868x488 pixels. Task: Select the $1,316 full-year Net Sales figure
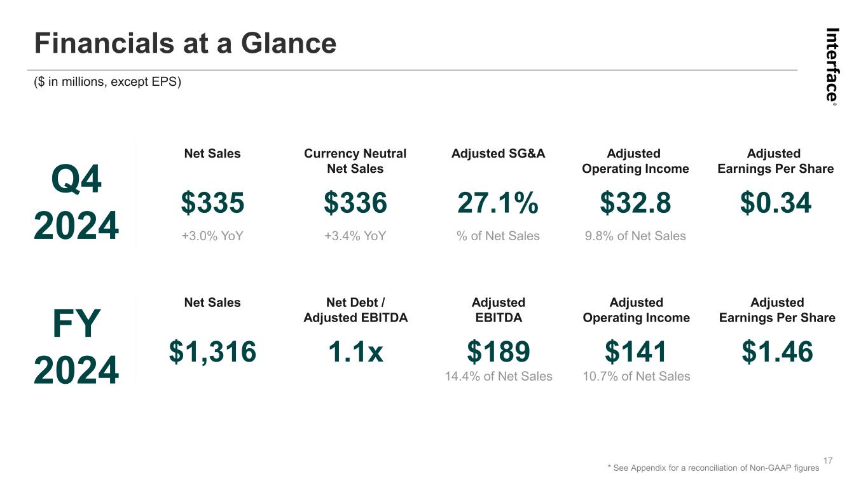click(x=212, y=351)
